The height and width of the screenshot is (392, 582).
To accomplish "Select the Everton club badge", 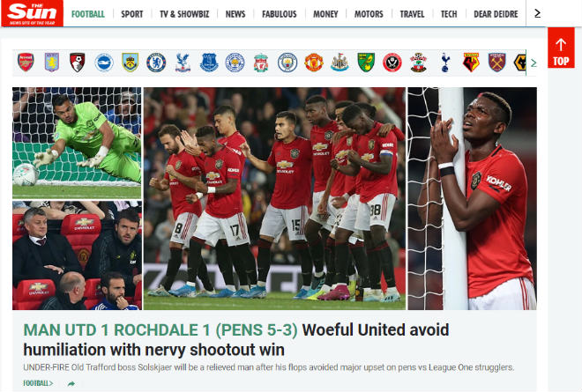I will pos(209,63).
